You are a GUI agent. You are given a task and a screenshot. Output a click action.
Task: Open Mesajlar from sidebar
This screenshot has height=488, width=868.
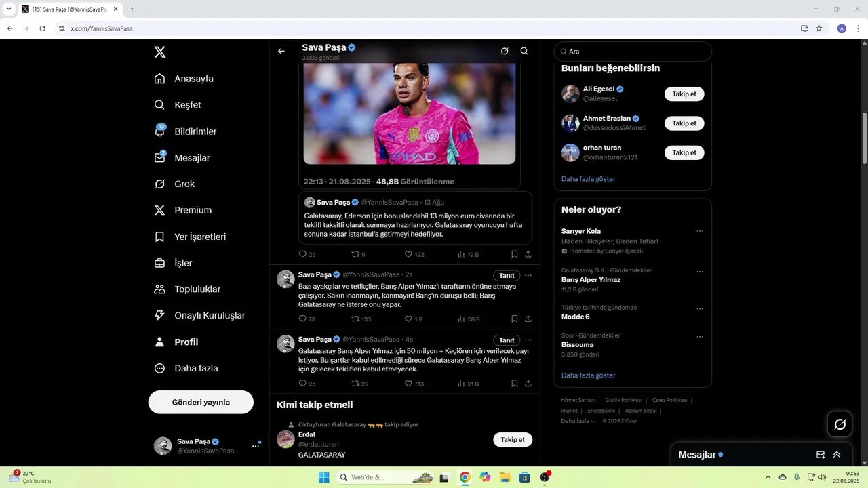(182, 158)
